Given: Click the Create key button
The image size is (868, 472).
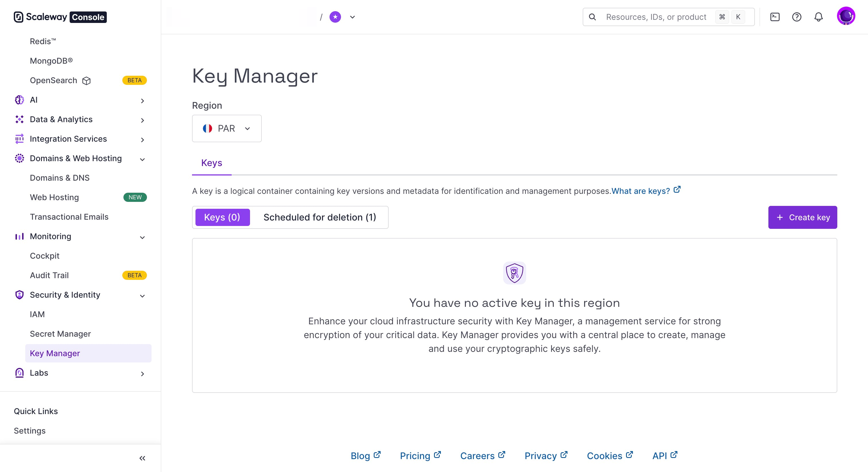Looking at the screenshot, I should coord(802,217).
